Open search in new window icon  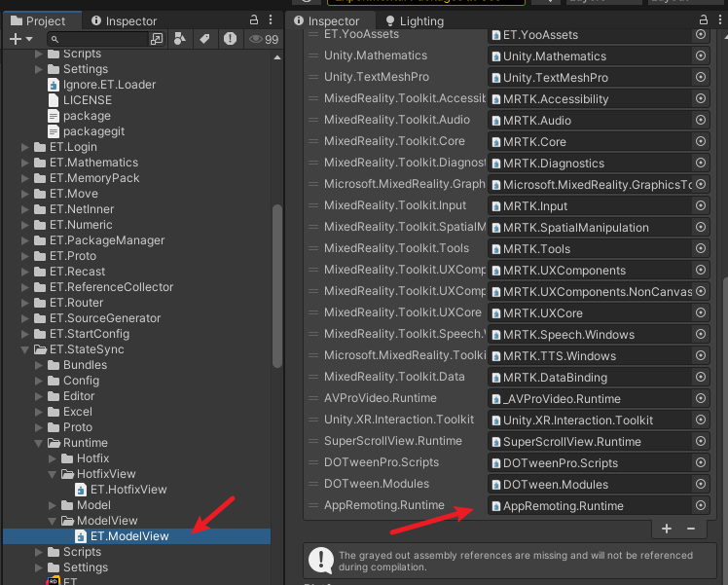157,39
